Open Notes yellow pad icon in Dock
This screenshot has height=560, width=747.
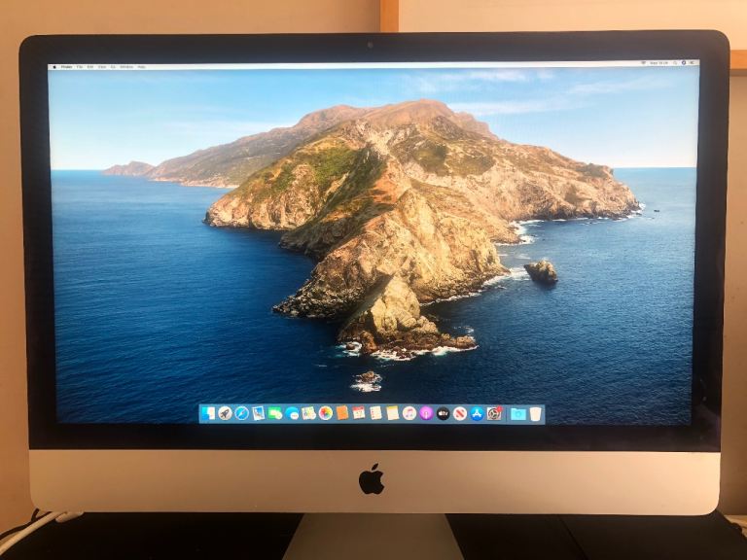tap(393, 413)
